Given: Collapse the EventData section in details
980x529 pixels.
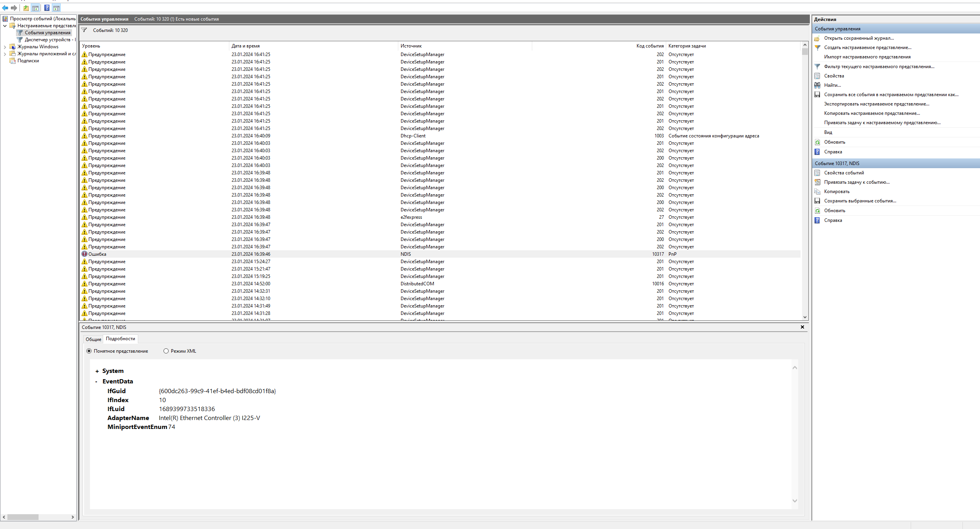Looking at the screenshot, I should [x=97, y=382].
